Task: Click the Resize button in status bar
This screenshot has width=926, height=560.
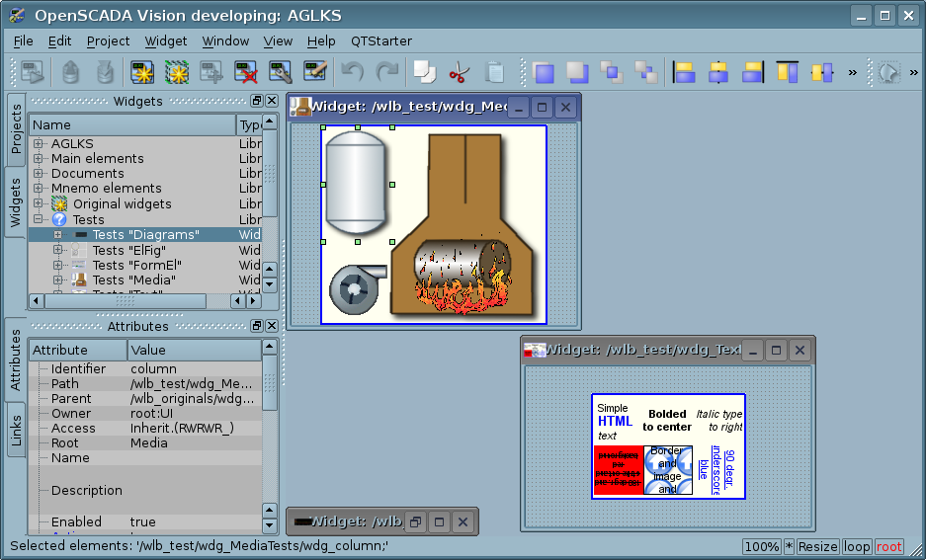Action: point(817,546)
